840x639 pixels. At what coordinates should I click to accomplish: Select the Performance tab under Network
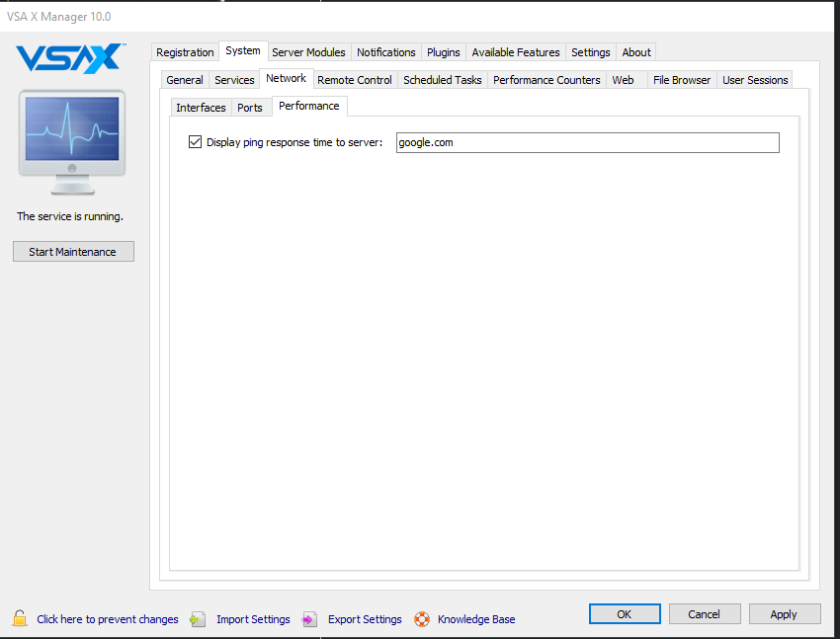[x=309, y=106]
